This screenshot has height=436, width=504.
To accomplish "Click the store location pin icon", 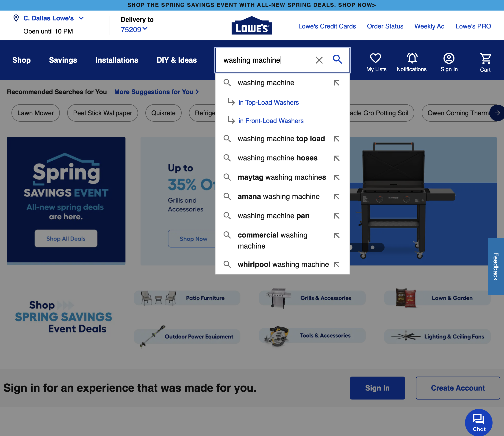I will (x=16, y=18).
